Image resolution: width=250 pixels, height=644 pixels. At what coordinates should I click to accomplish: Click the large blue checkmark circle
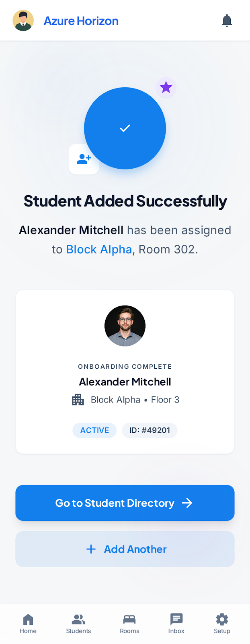click(x=125, y=128)
